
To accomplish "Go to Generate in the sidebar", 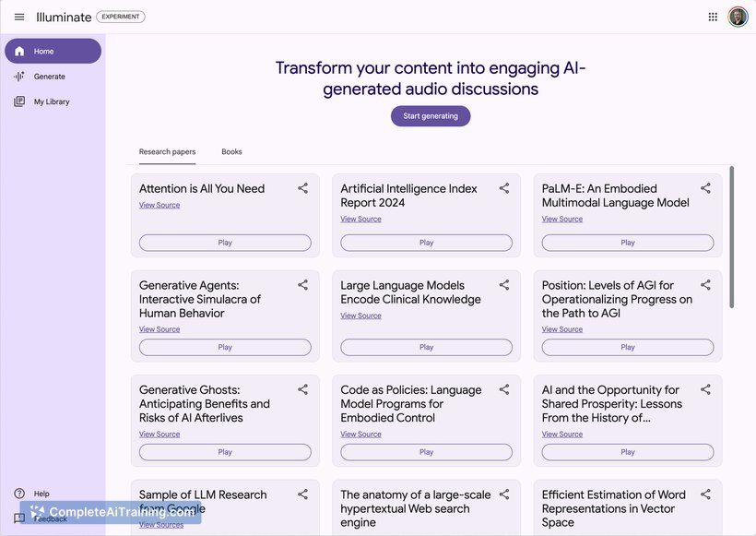I will [x=49, y=77].
